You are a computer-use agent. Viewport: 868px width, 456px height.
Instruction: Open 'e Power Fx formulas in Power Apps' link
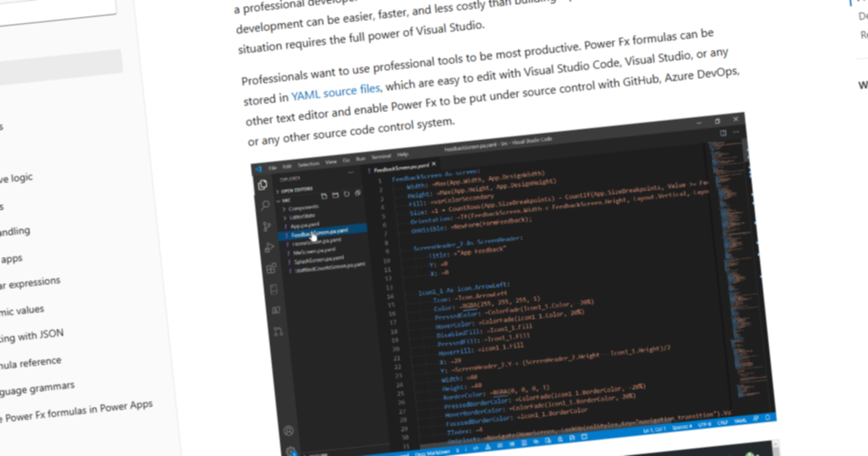point(76,411)
